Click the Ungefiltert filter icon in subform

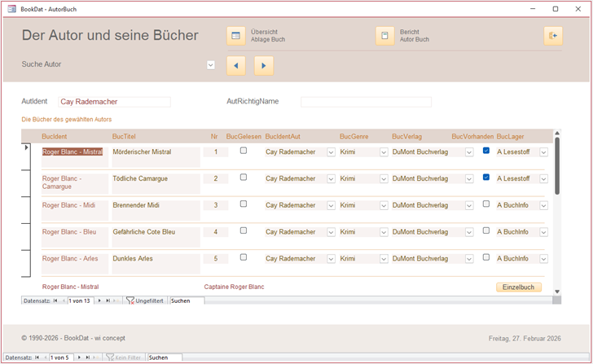130,300
